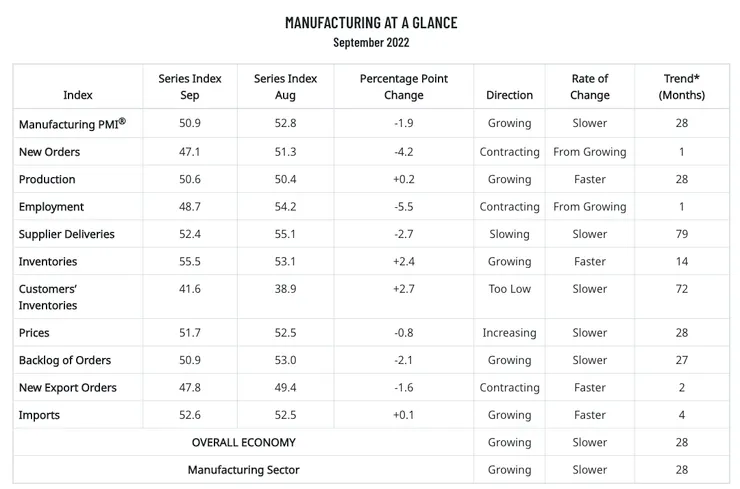Select the New Export Orders row label
740x489 pixels.
tap(68, 388)
